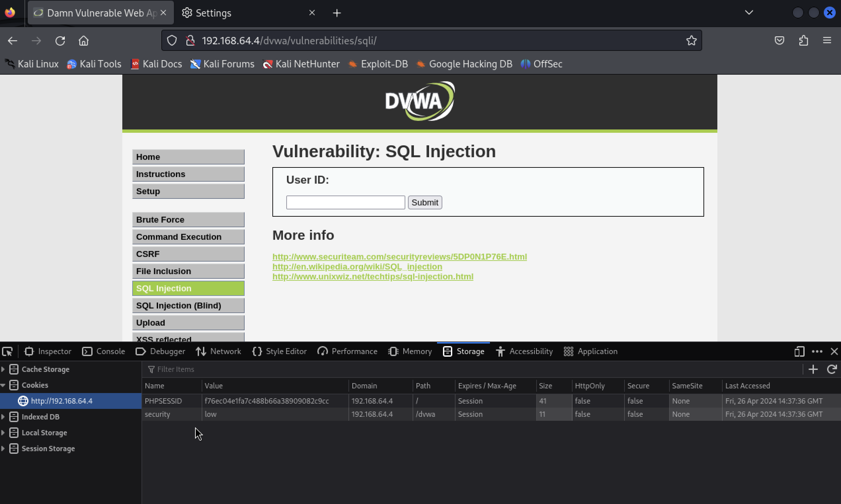Open the Setup menu item
Screen dimensions: 841x504
[188, 191]
